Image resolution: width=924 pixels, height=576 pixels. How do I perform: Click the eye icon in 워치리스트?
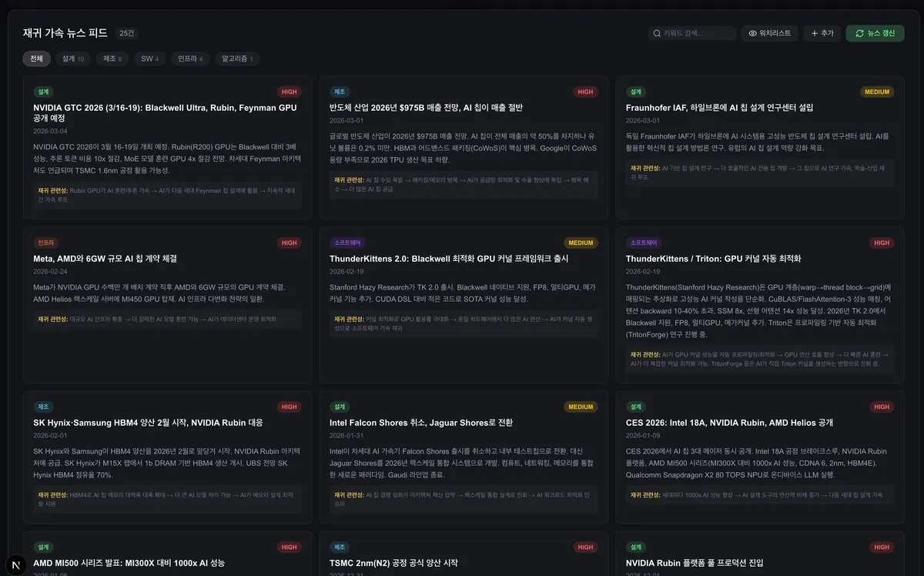[752, 33]
